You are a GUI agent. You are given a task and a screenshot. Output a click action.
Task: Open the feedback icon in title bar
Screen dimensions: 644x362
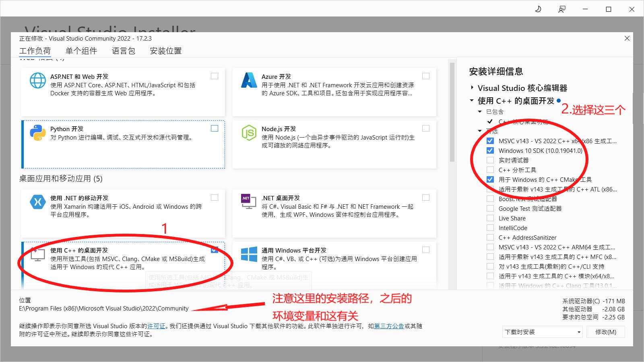[x=562, y=9]
